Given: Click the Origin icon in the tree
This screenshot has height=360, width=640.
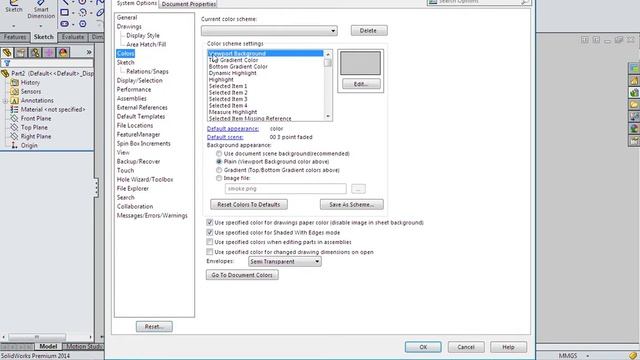Looking at the screenshot, I should [x=14, y=145].
